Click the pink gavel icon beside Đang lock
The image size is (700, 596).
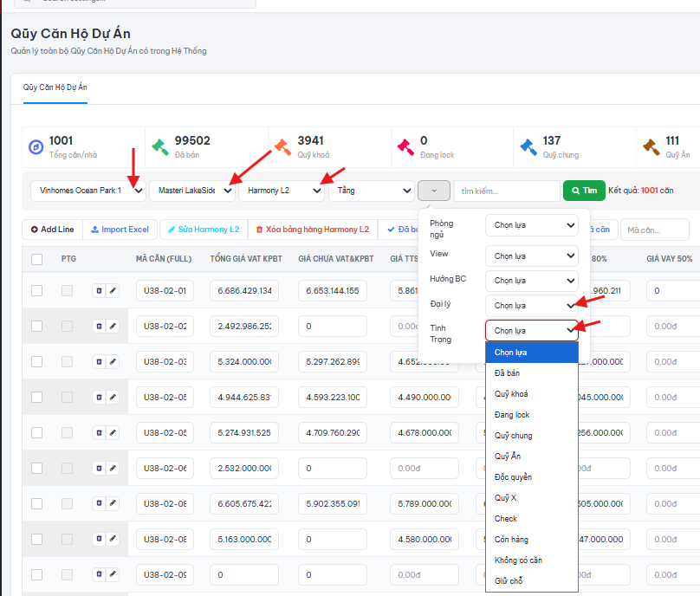click(x=405, y=147)
